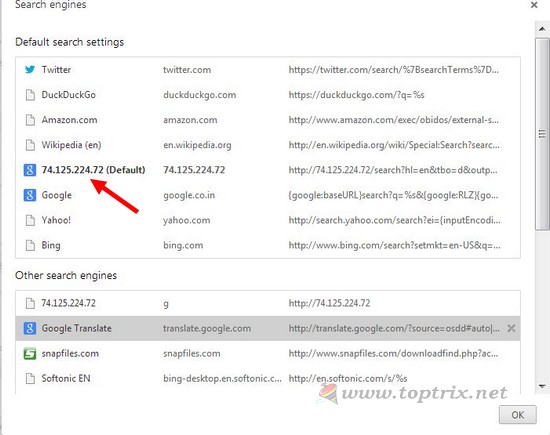Click the DuckDuckGo page icon

coord(30,95)
